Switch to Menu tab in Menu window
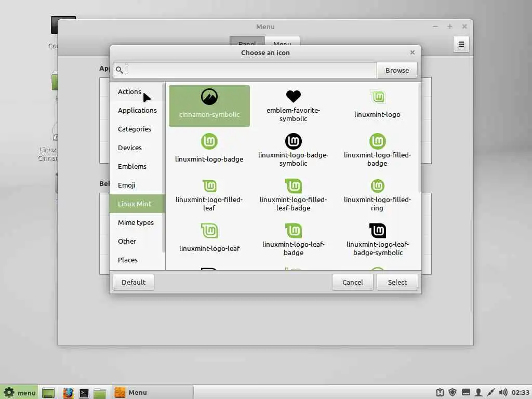 tap(282, 41)
